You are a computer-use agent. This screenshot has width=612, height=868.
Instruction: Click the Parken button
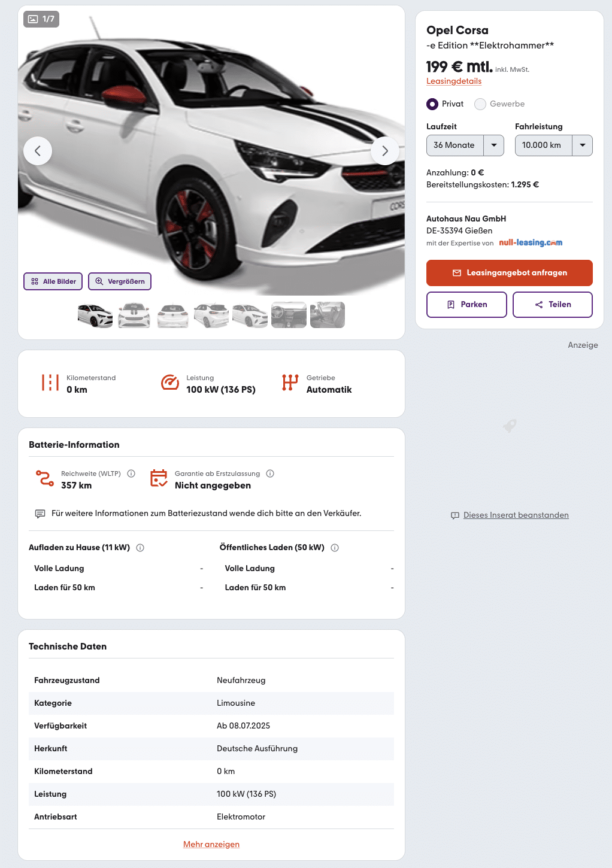point(466,305)
